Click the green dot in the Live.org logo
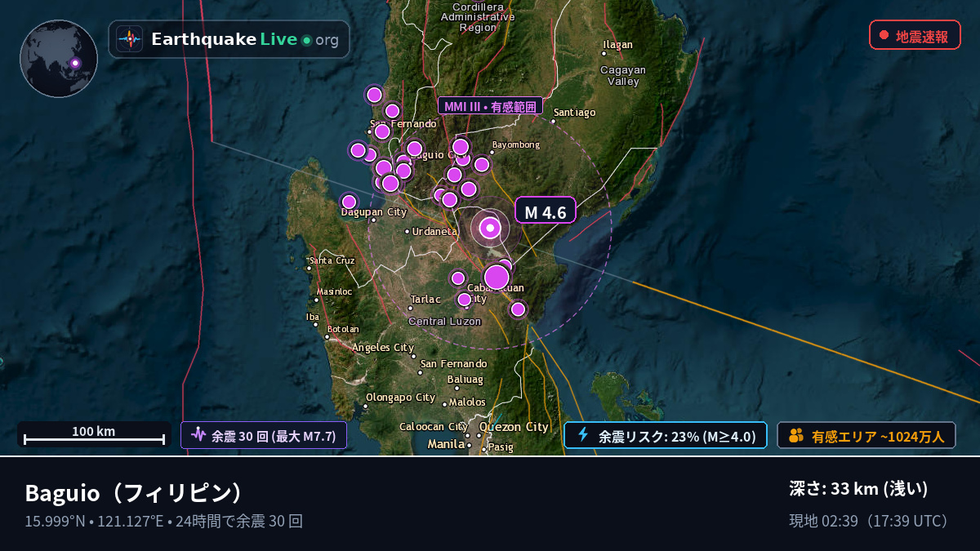The height and width of the screenshot is (551, 980). 306,40
